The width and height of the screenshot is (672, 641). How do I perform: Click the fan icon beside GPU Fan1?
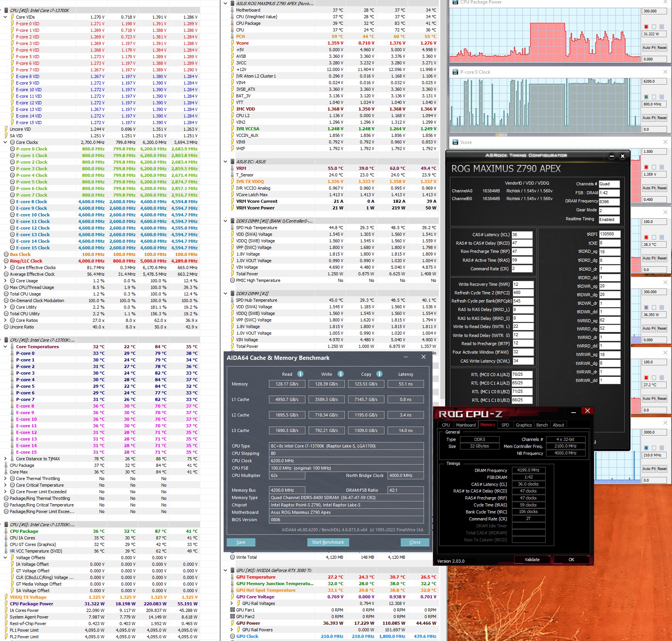[x=233, y=610]
